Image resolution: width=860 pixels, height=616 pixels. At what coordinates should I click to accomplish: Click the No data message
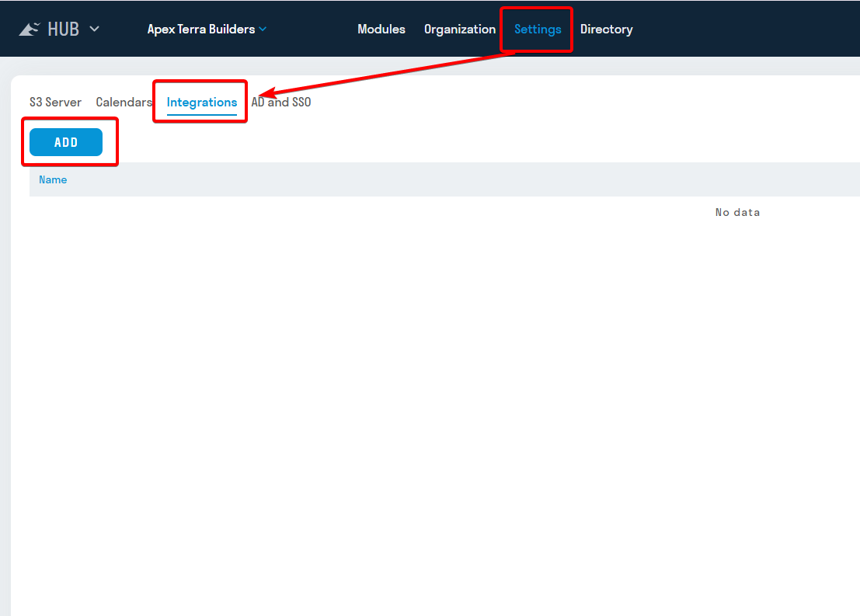[x=737, y=212]
